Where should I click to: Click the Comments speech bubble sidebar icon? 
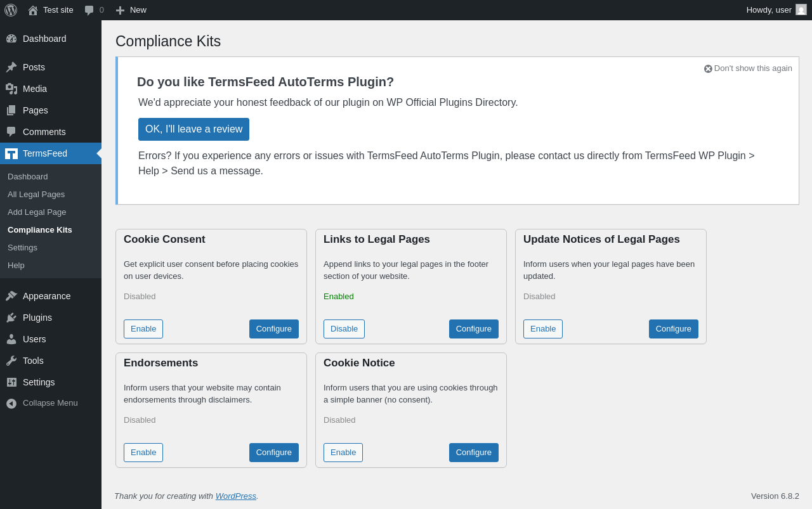click(x=11, y=132)
